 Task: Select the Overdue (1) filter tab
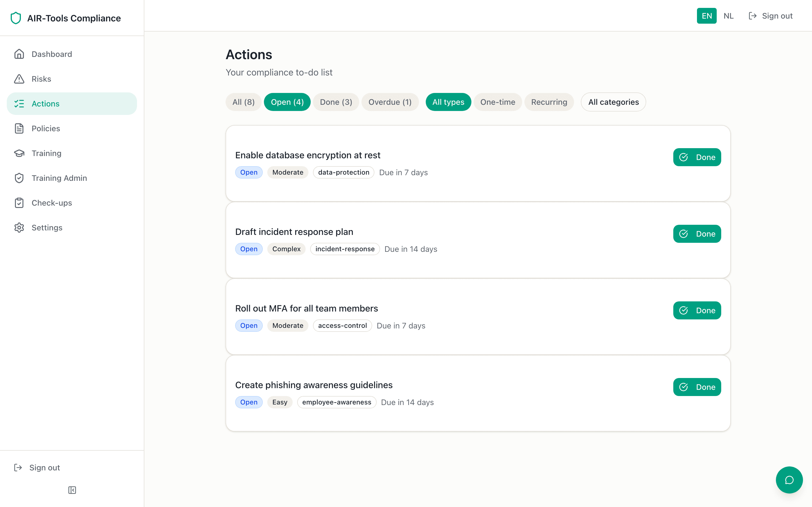390,102
